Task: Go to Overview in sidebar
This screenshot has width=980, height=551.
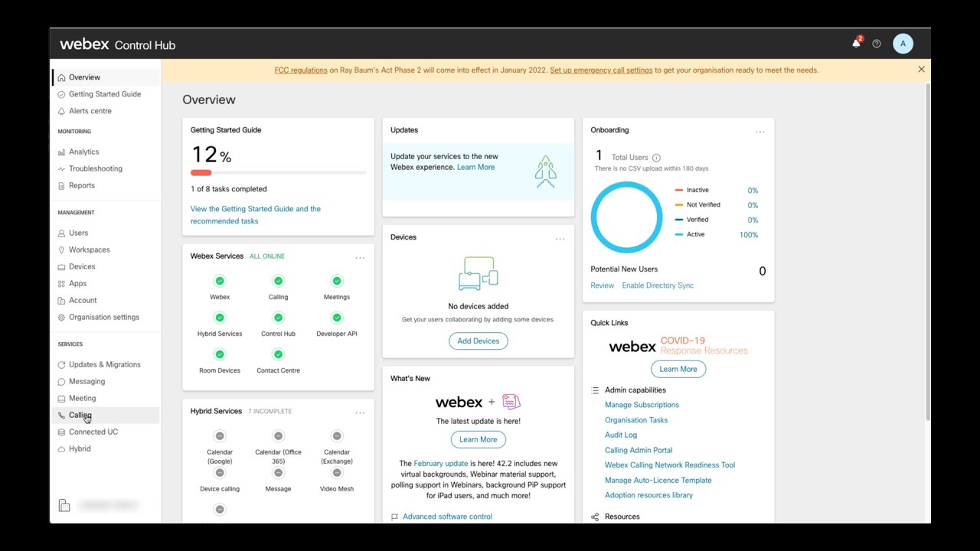Action: (106, 77)
